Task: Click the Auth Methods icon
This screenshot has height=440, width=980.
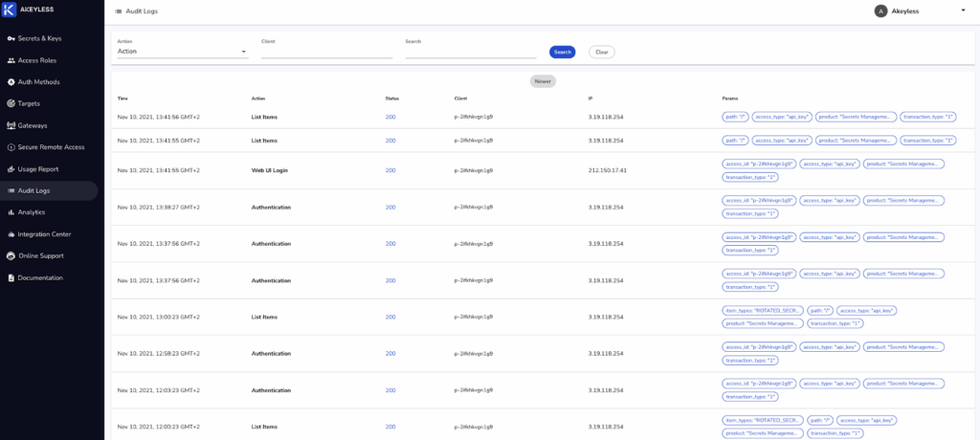Action: click(11, 82)
